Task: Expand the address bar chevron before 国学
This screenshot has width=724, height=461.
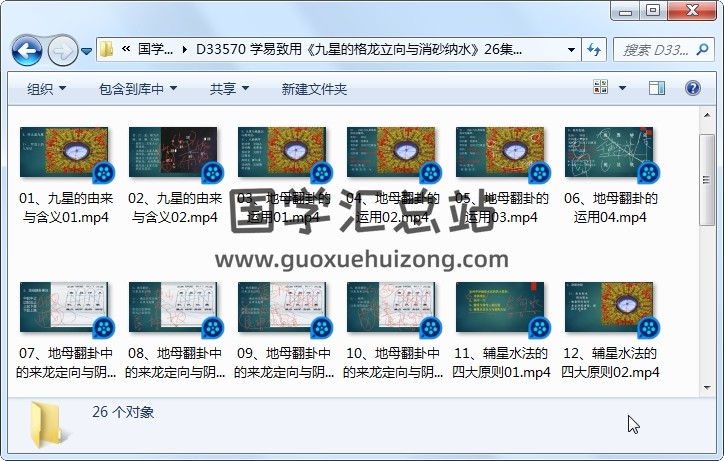Action: pos(126,49)
